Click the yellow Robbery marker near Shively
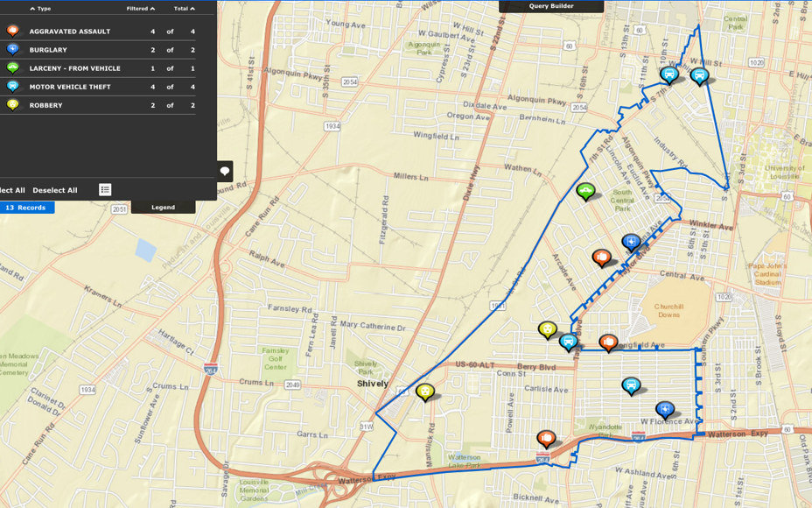 [x=425, y=392]
